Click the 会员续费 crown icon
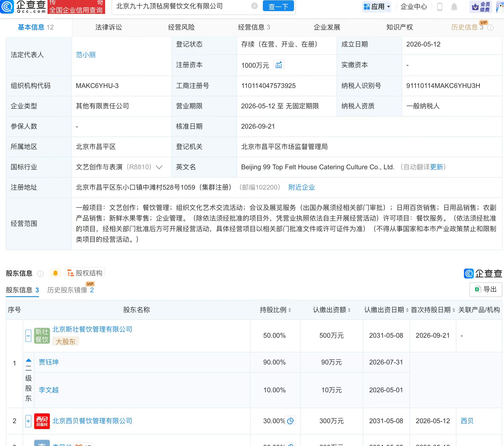The width and height of the screenshot is (504, 446). (x=481, y=7)
